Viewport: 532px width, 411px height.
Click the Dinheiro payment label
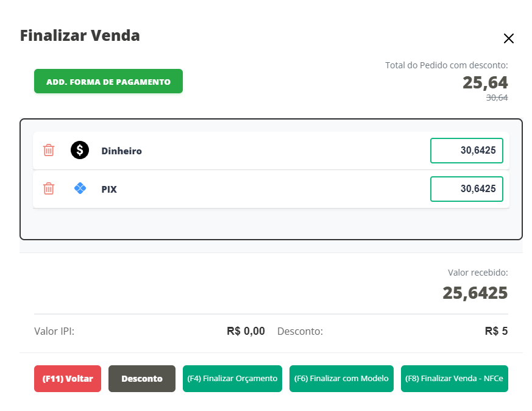tap(122, 151)
